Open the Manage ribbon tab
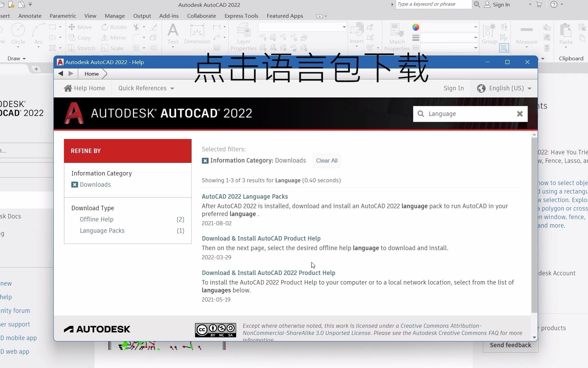This screenshot has height=368, width=588. click(x=115, y=16)
